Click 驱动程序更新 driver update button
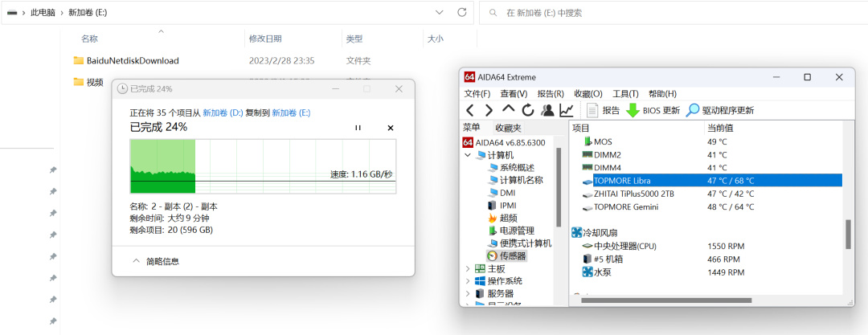Screen dimensions: 868x335 pos(719,110)
